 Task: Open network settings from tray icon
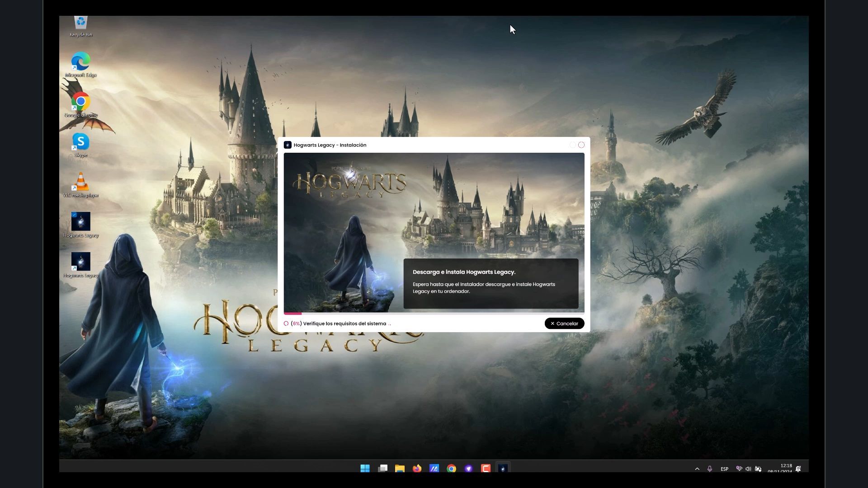tap(739, 469)
